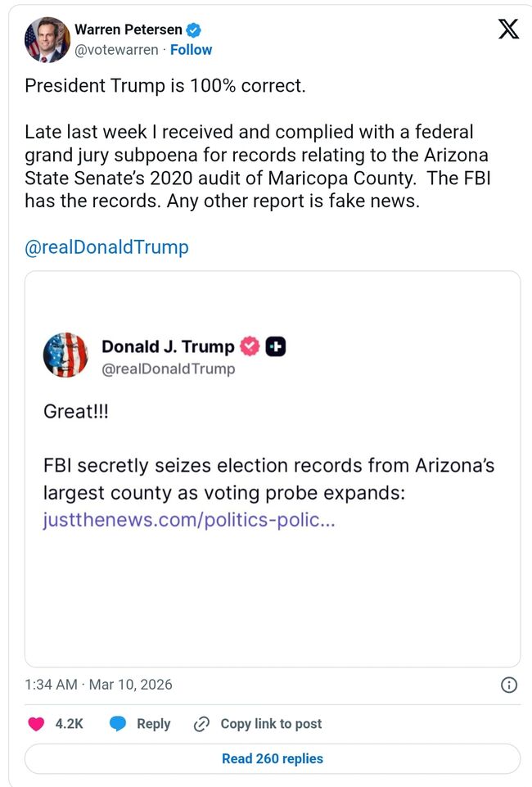Click the Warren Petersen display name
This screenshot has height=787, width=532.
point(128,30)
